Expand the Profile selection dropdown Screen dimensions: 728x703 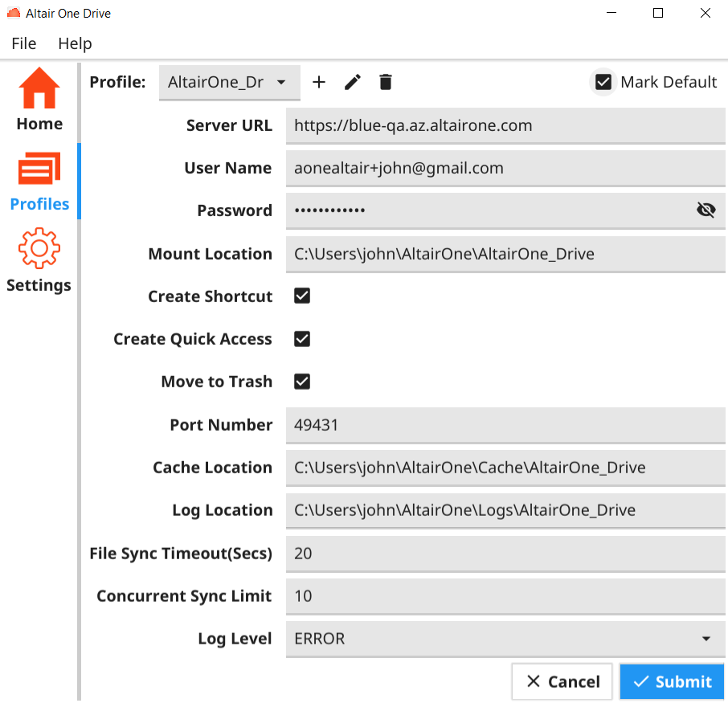(x=229, y=83)
